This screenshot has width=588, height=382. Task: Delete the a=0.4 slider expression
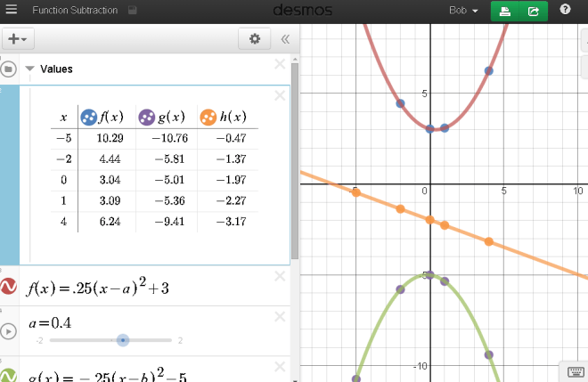pos(280,317)
